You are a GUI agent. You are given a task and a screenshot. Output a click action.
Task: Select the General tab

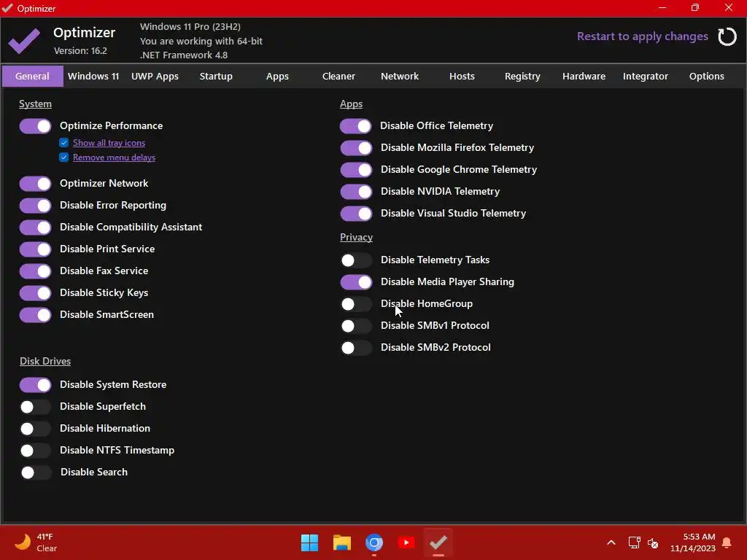[x=32, y=76]
